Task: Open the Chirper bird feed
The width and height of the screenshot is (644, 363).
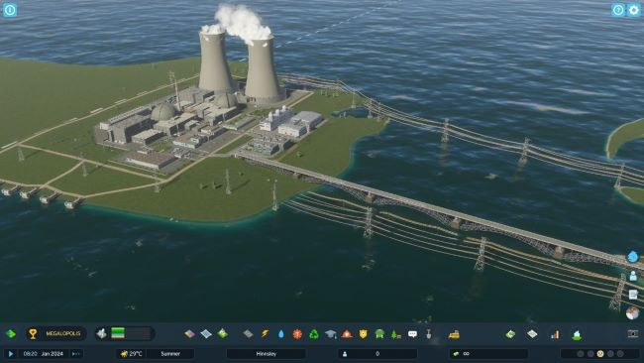Action: (633, 257)
